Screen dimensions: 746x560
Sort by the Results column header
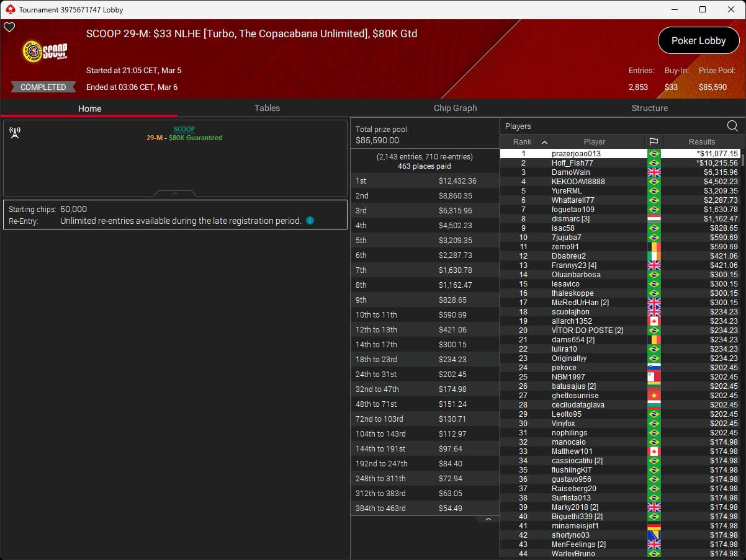[x=701, y=142]
